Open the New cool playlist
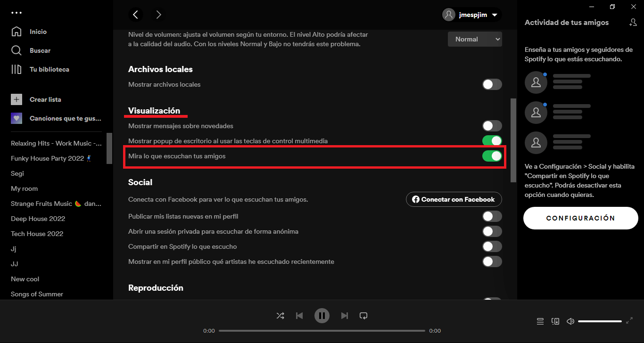Viewport: 644px width, 343px height. click(25, 279)
